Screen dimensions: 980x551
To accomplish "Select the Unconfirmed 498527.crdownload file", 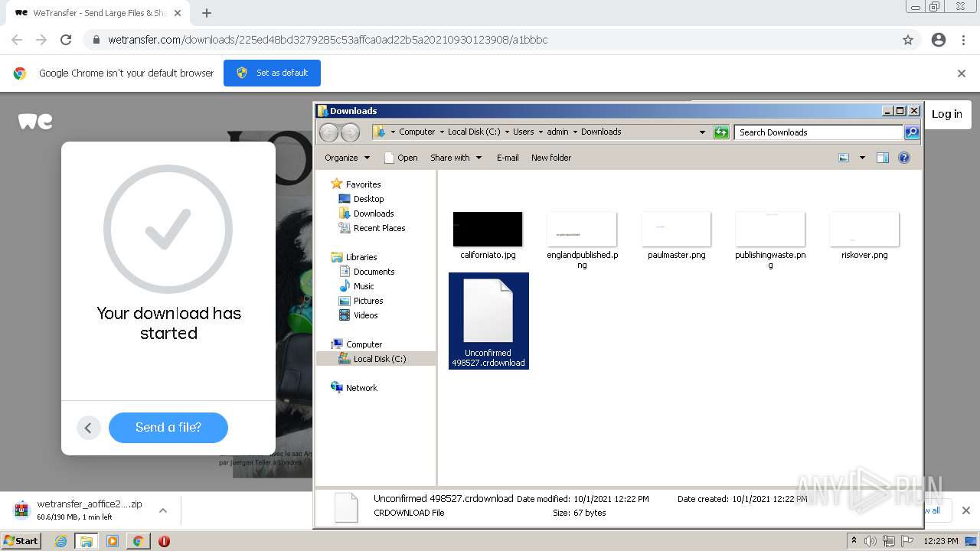I will [x=488, y=321].
